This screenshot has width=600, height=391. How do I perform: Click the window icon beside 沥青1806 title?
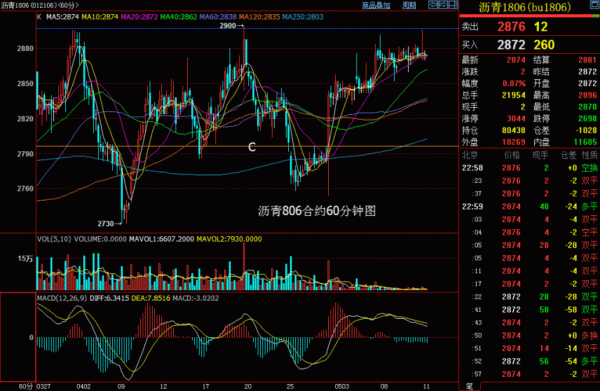click(594, 5)
